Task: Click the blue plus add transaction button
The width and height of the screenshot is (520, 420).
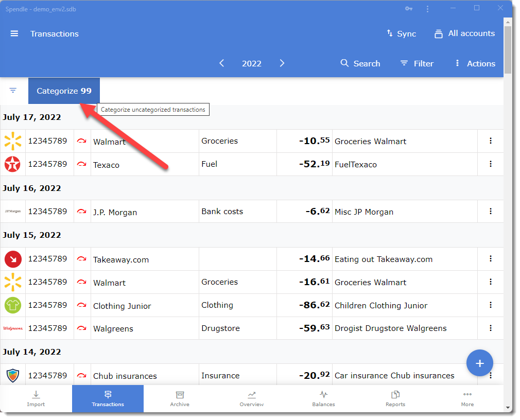Action: click(x=479, y=363)
